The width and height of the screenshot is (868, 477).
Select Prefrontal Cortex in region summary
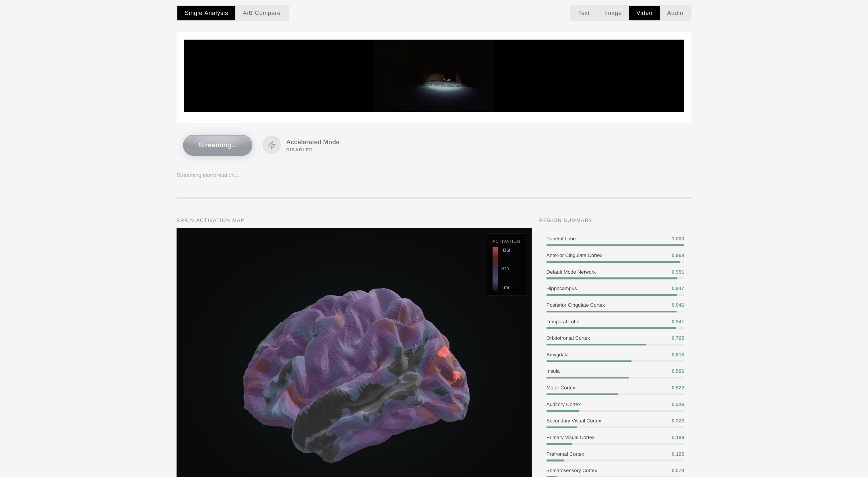pos(565,454)
